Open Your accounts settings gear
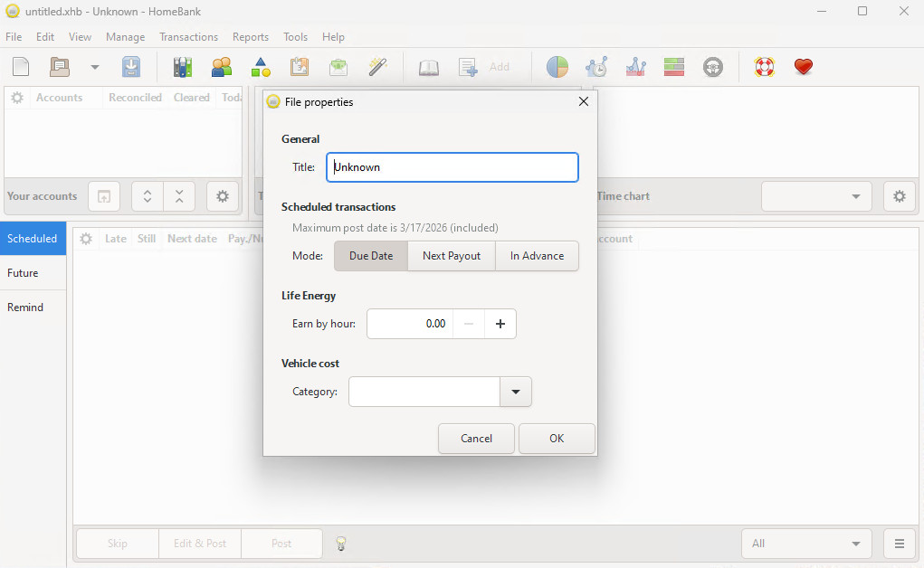 pyautogui.click(x=222, y=196)
